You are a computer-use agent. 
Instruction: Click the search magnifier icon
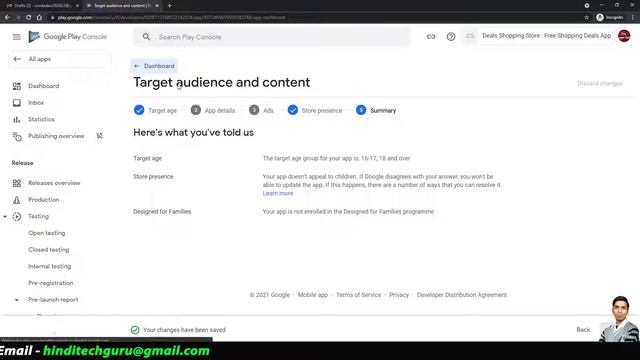[146, 37]
